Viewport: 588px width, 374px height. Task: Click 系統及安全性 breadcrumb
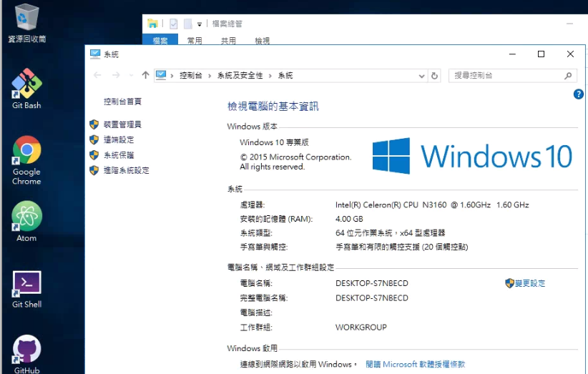[240, 76]
